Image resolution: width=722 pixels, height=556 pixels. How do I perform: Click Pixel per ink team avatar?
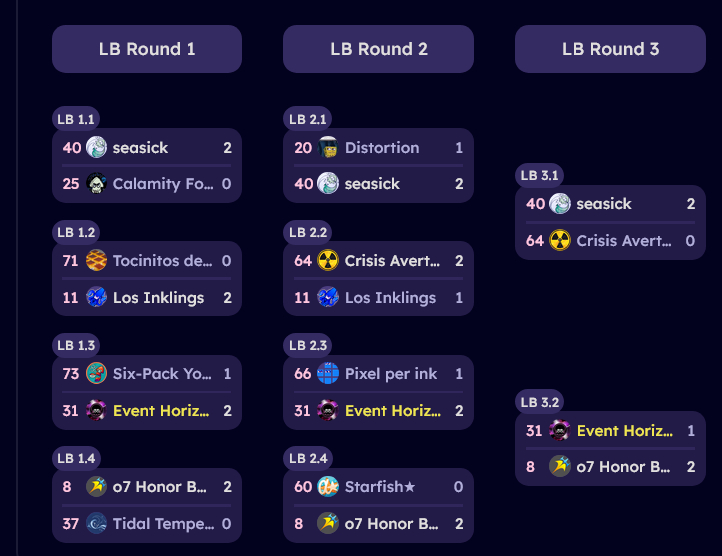coord(328,374)
